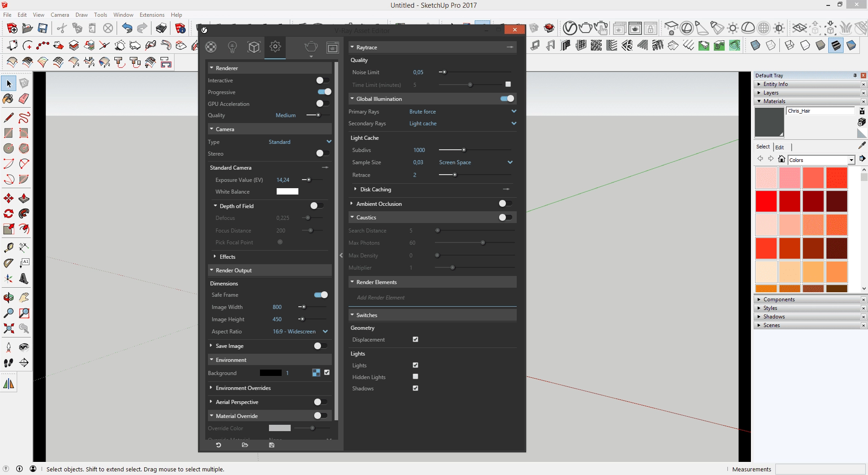Select the Line pencil tool
Screen dimensions: 868x475
click(x=9, y=118)
